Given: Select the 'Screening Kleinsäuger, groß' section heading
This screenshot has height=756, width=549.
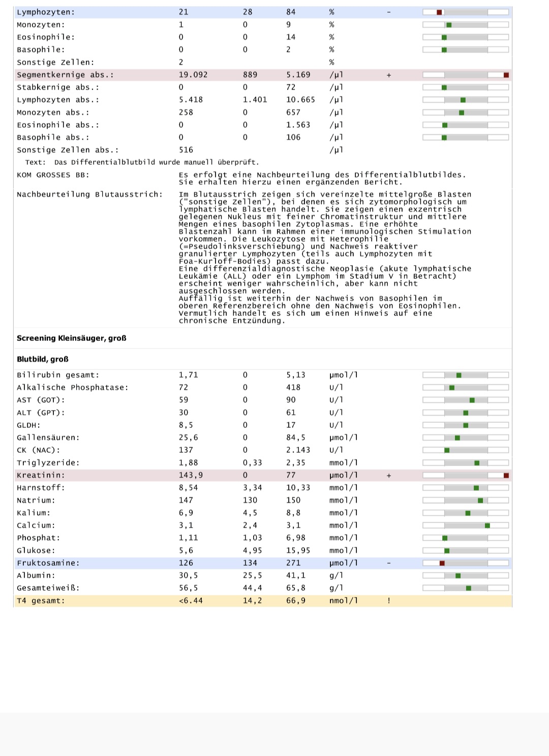Looking at the screenshot, I should [x=72, y=338].
